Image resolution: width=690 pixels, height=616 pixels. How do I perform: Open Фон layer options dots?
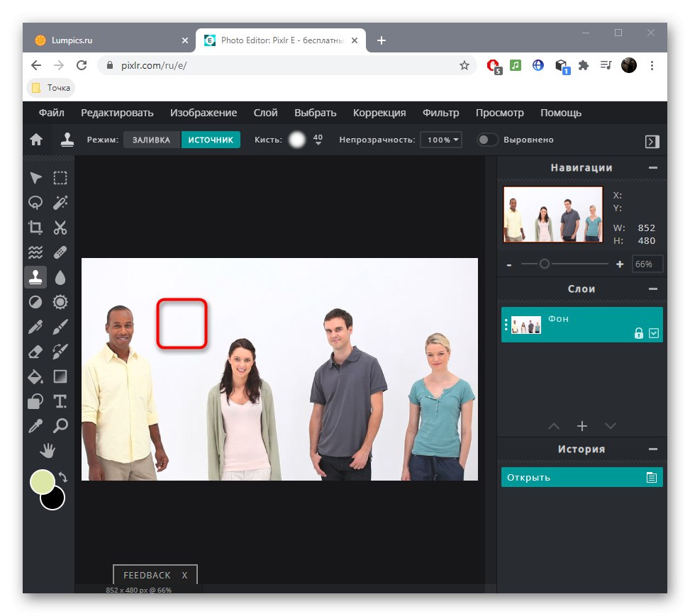pos(506,325)
